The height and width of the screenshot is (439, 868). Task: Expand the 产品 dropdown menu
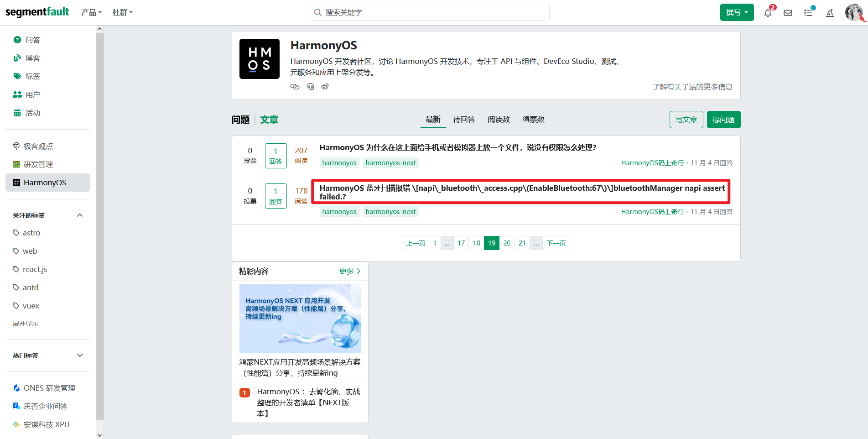coord(91,13)
